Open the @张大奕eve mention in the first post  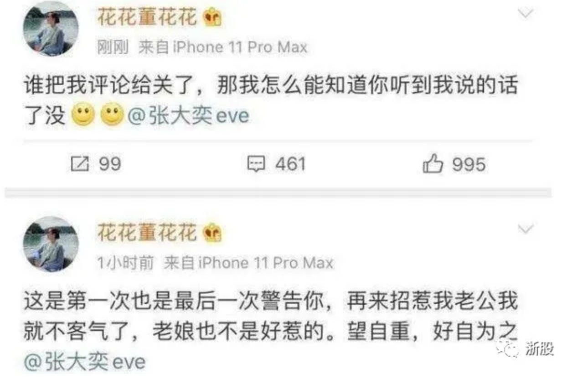click(x=188, y=116)
